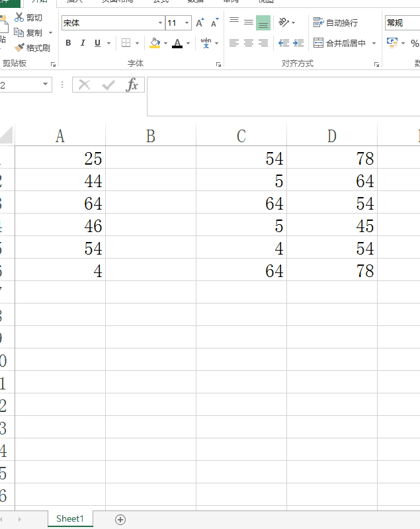This screenshot has width=420, height=529.
Task: Set middle vertical alignment
Action: pos(249,22)
